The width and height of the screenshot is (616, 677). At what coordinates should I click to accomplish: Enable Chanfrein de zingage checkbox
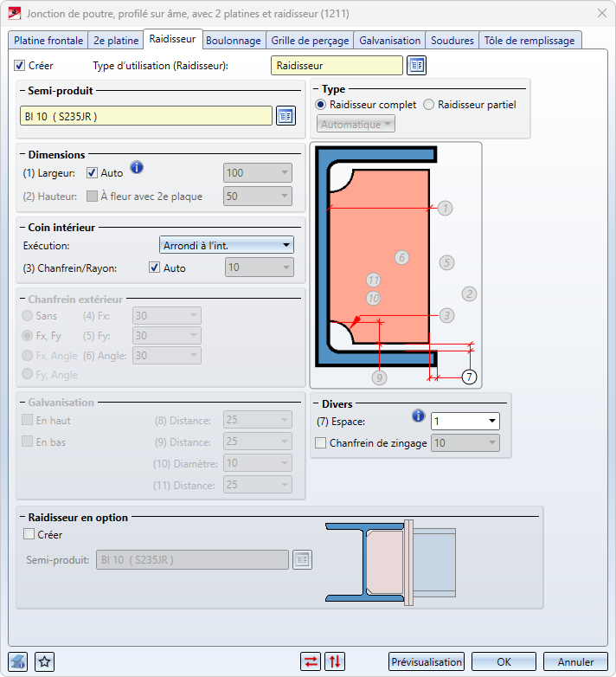point(322,443)
